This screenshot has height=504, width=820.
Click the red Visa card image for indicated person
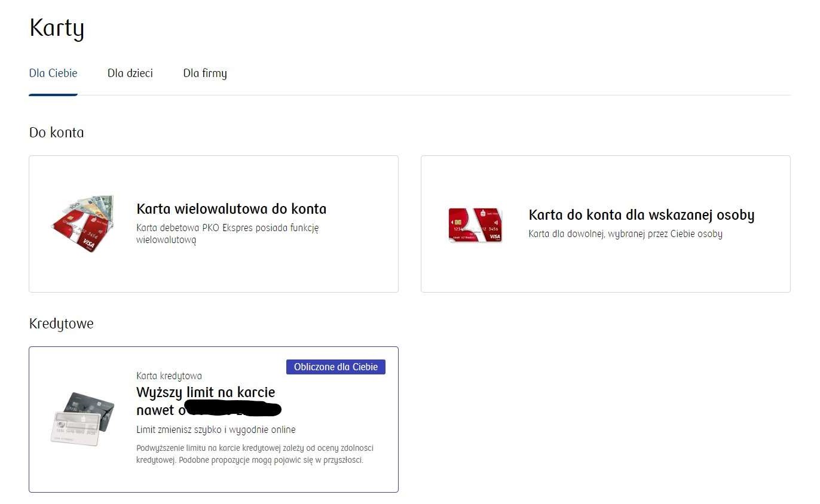[x=475, y=225]
